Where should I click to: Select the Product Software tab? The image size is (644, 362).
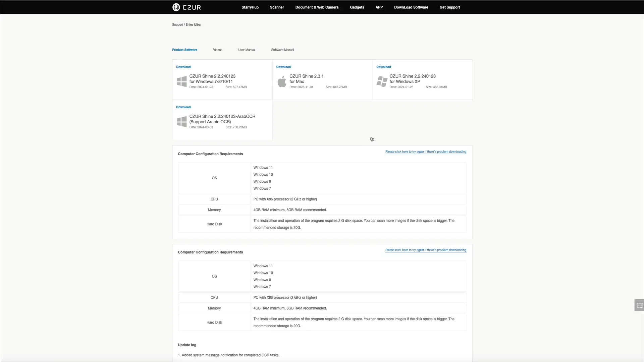184,50
